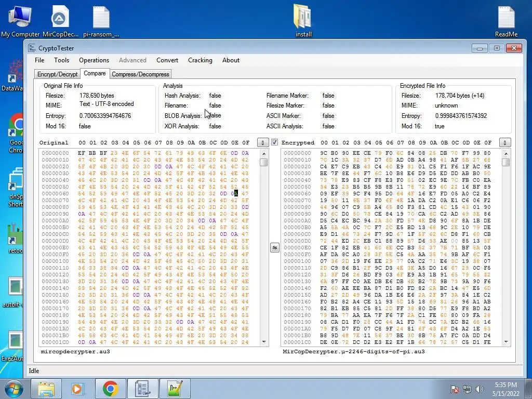The width and height of the screenshot is (532, 399).
Task: Click the dnSpy shortcut on desktop
Action: pyautogui.click(x=15, y=187)
